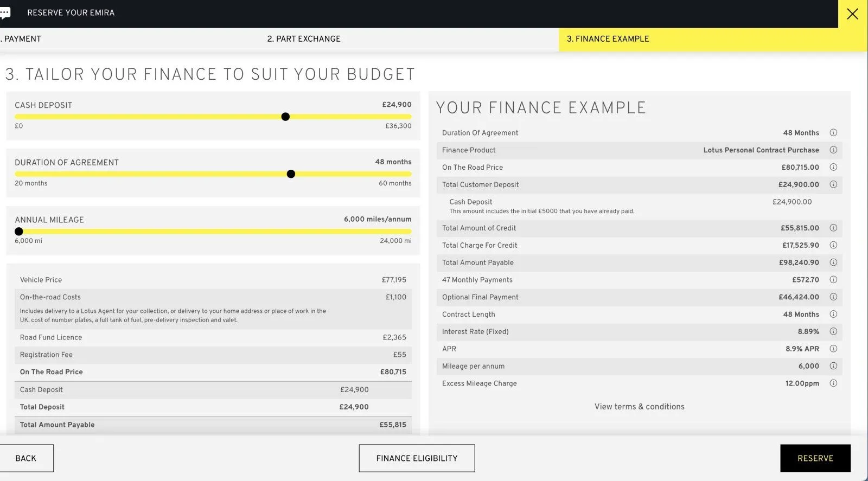Show info for Finance Product row
The image size is (868, 481).
833,150
